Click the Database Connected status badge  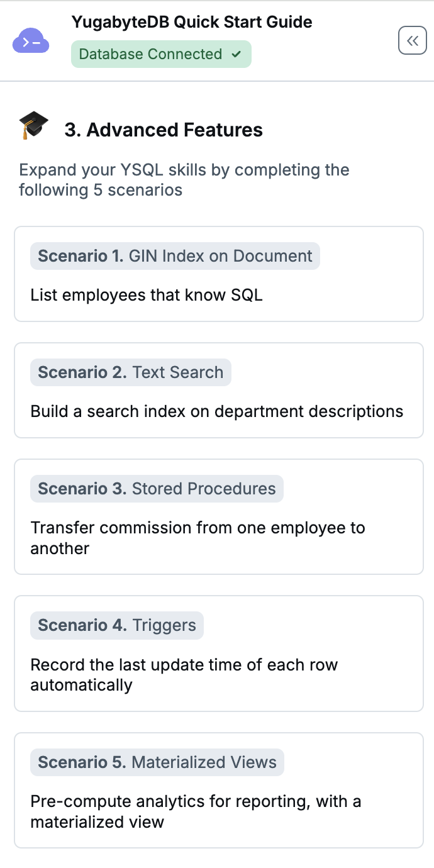click(x=161, y=54)
